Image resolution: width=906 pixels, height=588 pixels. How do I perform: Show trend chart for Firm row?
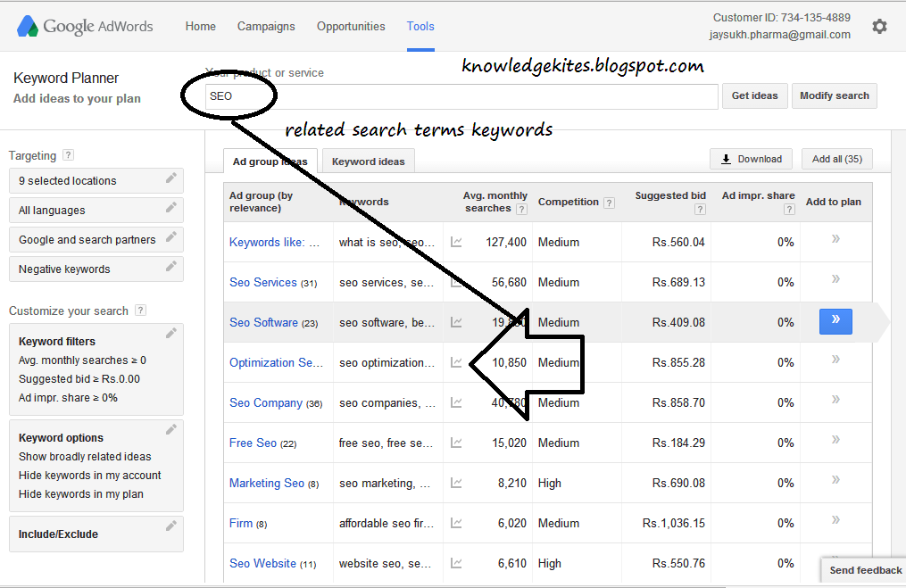(456, 523)
